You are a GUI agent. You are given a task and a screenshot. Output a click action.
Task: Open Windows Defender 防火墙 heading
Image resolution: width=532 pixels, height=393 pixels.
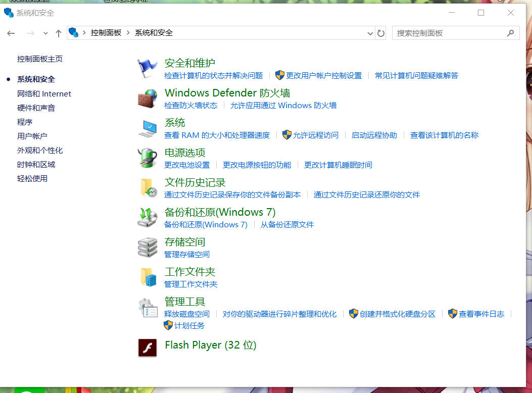(x=227, y=93)
